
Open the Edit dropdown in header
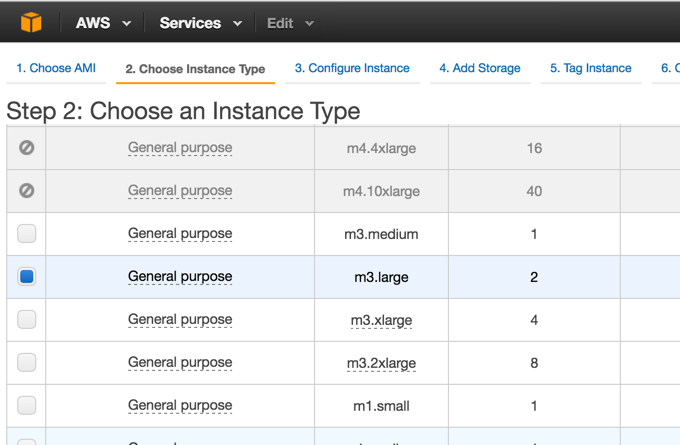click(x=290, y=23)
